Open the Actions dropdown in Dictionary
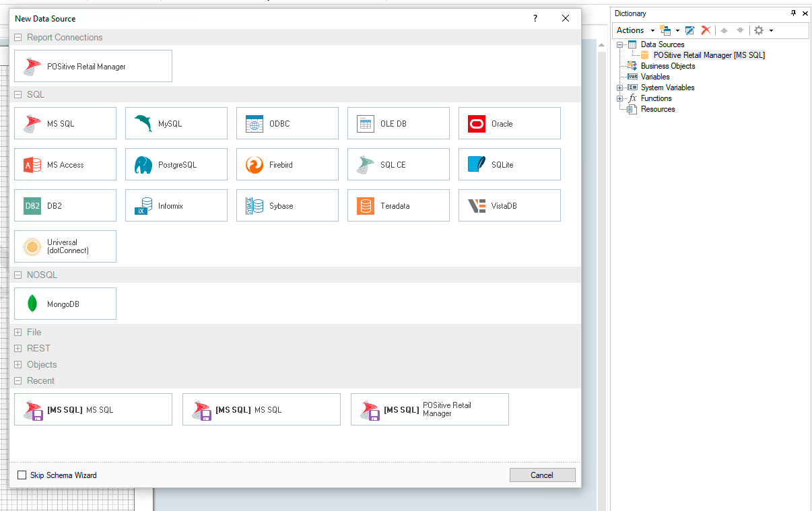This screenshot has width=812, height=511. tap(635, 30)
